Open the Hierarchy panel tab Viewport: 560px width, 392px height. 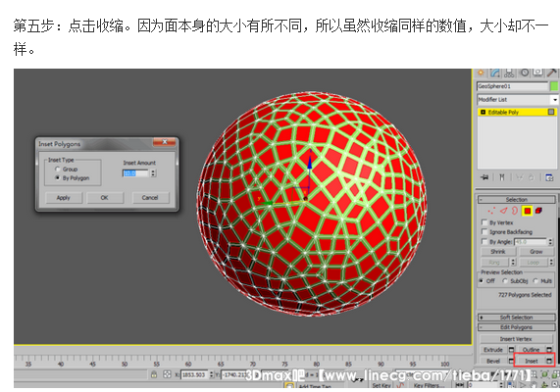509,73
